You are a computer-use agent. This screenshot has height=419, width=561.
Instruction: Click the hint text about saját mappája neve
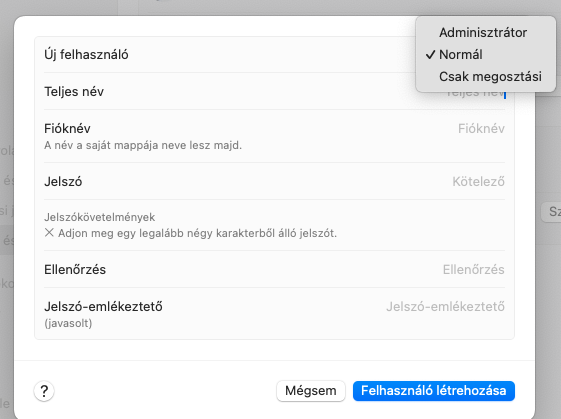[143, 145]
